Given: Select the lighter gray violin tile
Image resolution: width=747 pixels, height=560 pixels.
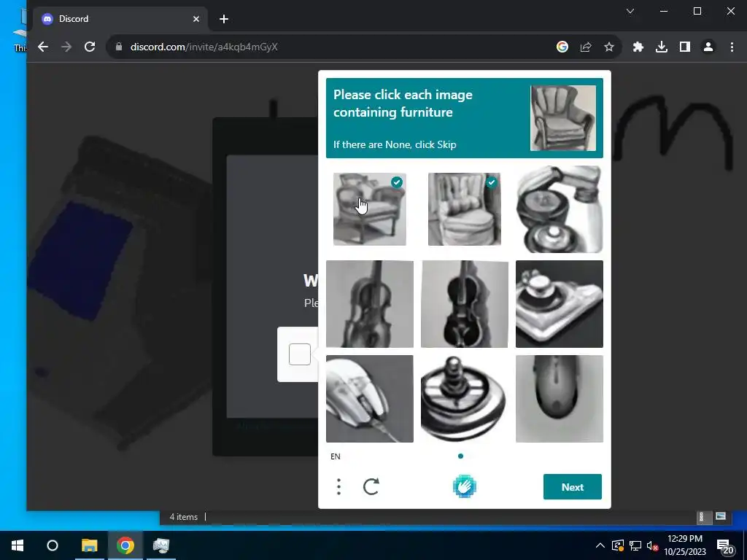Looking at the screenshot, I should click(x=370, y=304).
